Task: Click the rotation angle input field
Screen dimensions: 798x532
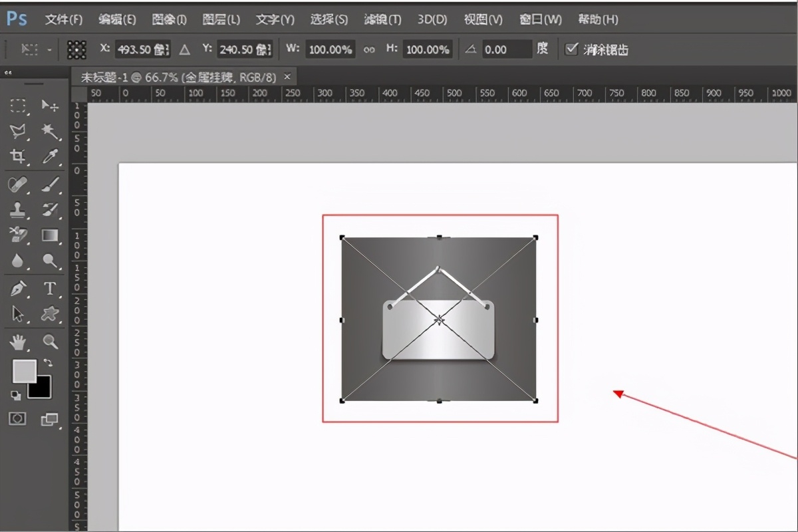Action: 505,49
